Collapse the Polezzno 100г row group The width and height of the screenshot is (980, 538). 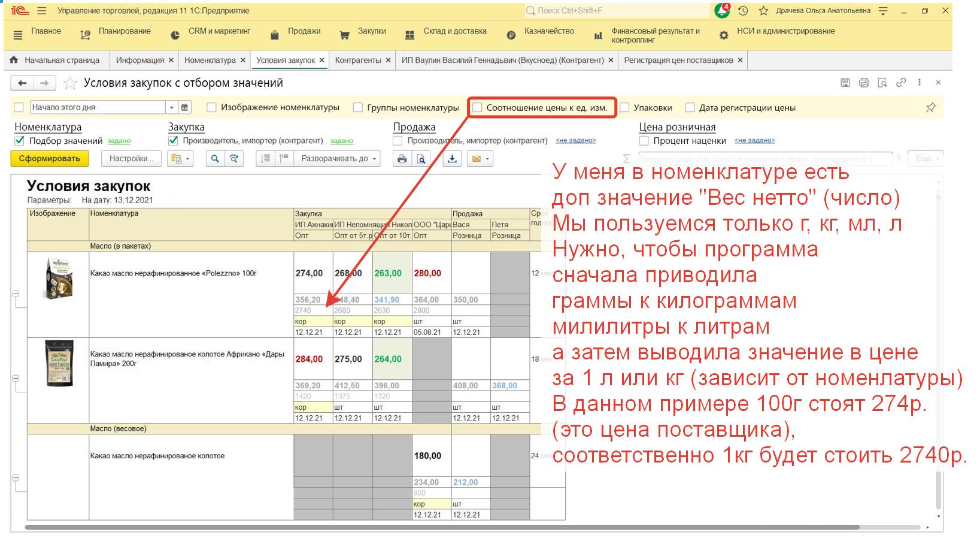point(16,294)
